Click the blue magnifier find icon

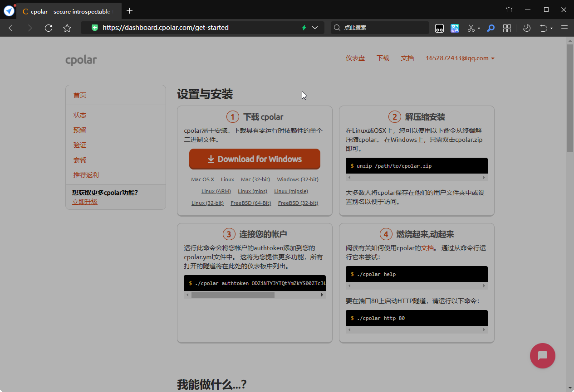coord(491,28)
